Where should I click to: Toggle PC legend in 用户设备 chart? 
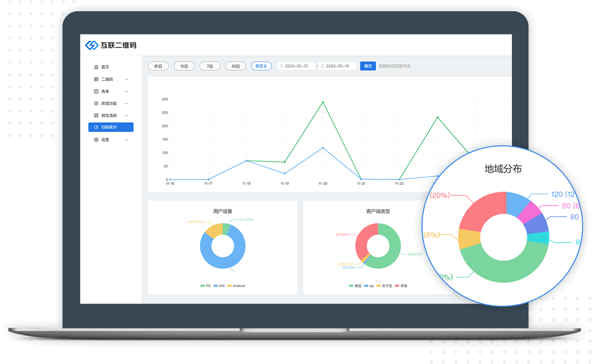click(205, 286)
